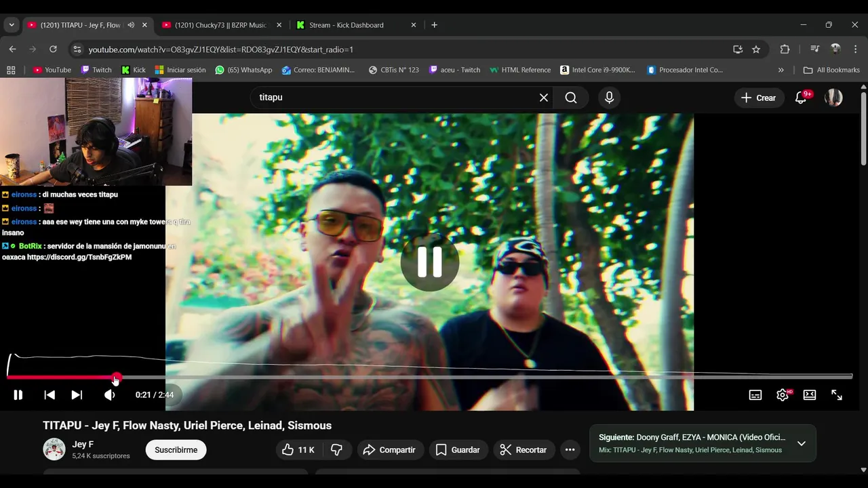This screenshot has height=488, width=868.
Task: Show hidden bookmarks chevron
Action: [x=781, y=70]
